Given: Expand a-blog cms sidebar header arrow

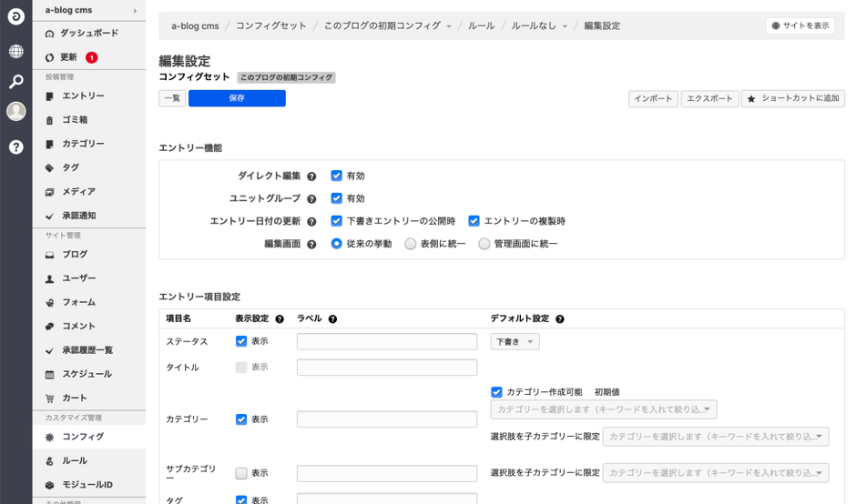Looking at the screenshot, I should [136, 10].
